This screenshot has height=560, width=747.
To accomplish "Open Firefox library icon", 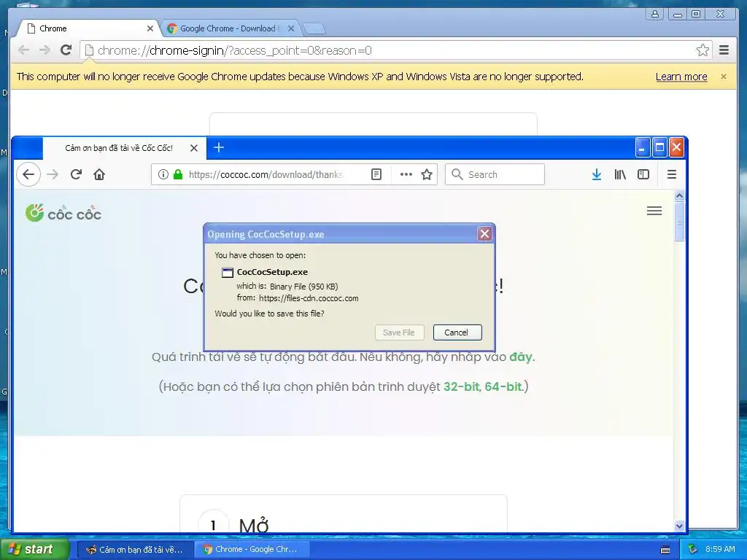I will (620, 174).
